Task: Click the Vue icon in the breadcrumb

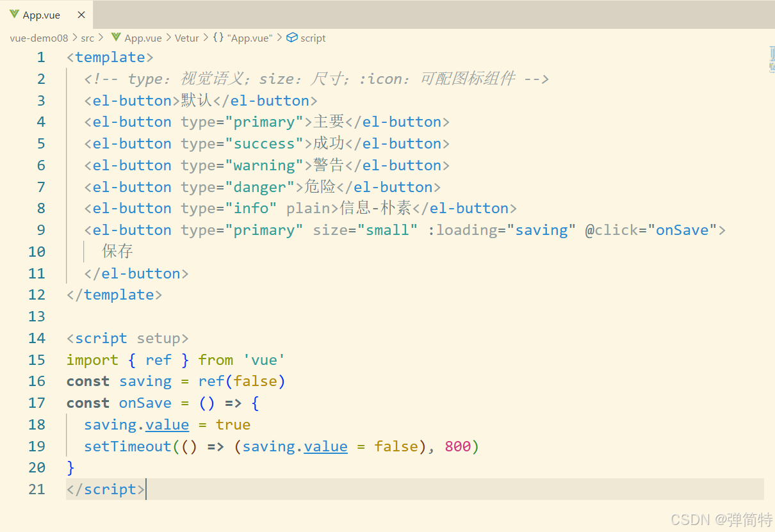Action: [x=116, y=38]
